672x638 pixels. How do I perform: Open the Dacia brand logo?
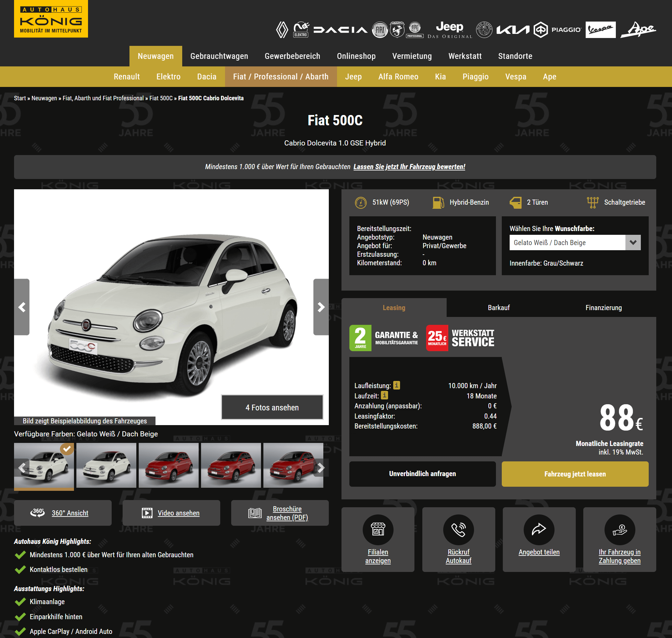(340, 30)
